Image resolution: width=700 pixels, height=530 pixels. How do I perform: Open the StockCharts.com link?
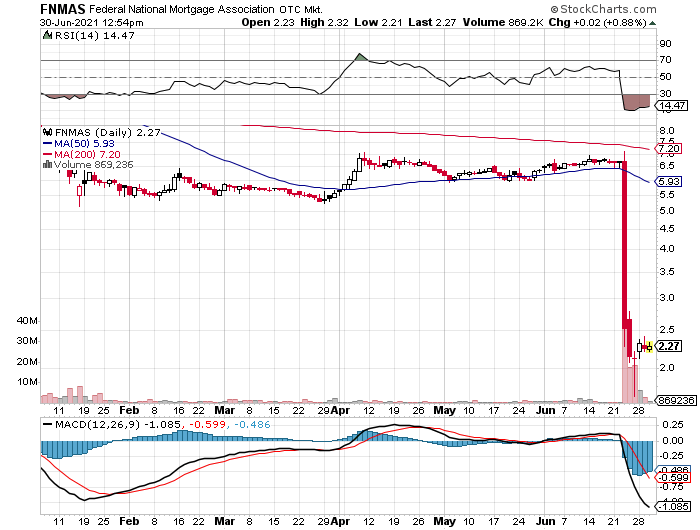tap(608, 9)
